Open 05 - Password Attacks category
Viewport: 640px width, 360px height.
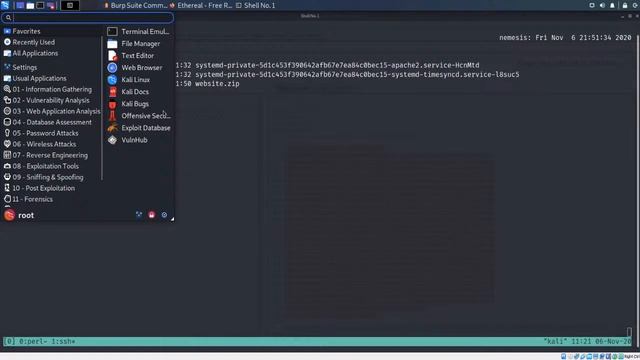51,133
